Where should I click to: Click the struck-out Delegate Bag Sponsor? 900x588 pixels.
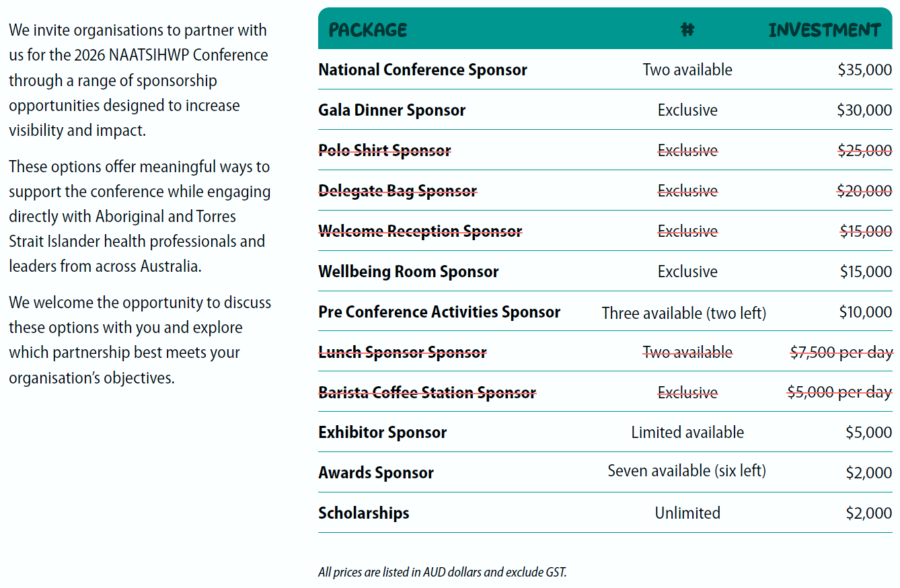tap(398, 191)
